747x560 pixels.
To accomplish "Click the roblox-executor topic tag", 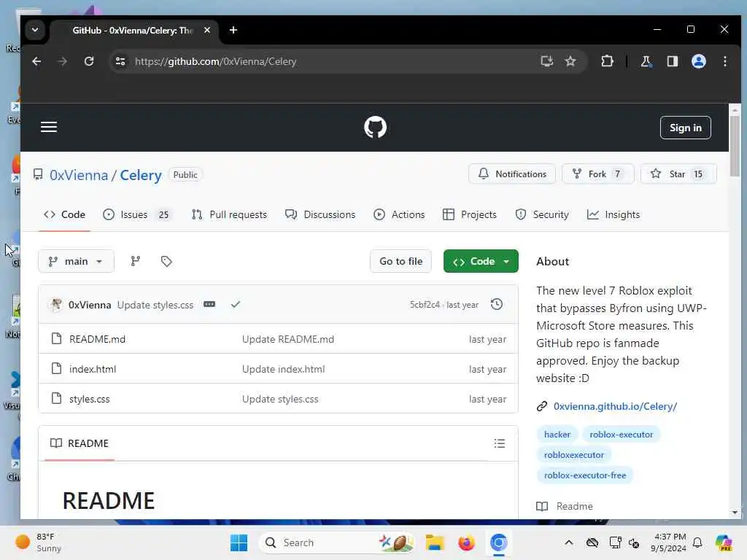I will pos(622,435).
